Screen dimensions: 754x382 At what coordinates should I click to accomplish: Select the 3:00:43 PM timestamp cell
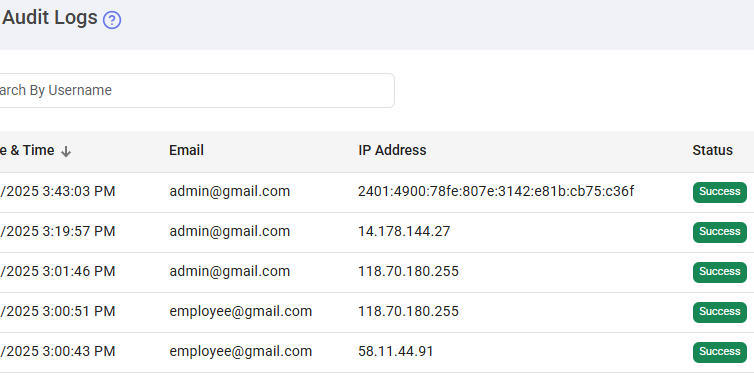pos(58,351)
